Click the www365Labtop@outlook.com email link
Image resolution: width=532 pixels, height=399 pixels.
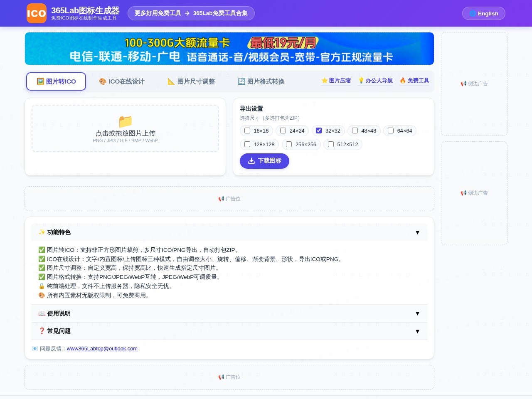pyautogui.click(x=102, y=348)
